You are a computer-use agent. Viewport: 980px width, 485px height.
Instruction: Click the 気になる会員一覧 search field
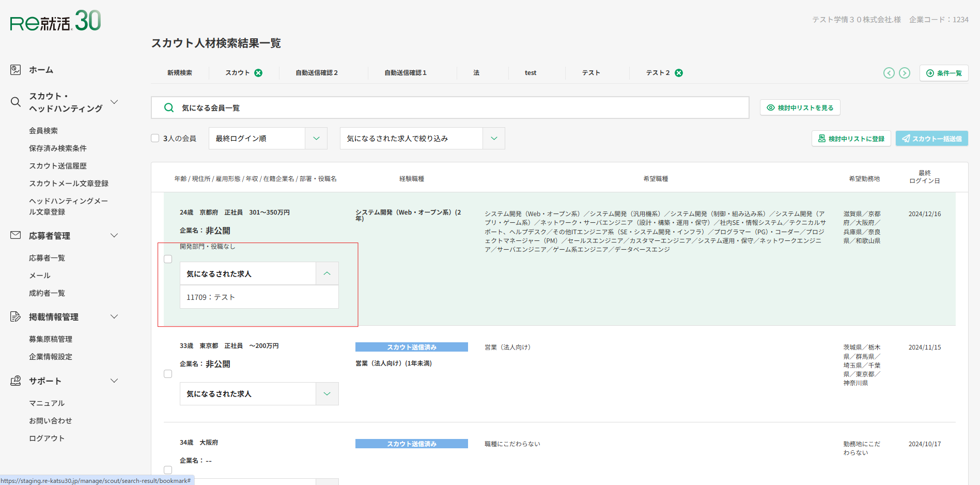pyautogui.click(x=450, y=108)
